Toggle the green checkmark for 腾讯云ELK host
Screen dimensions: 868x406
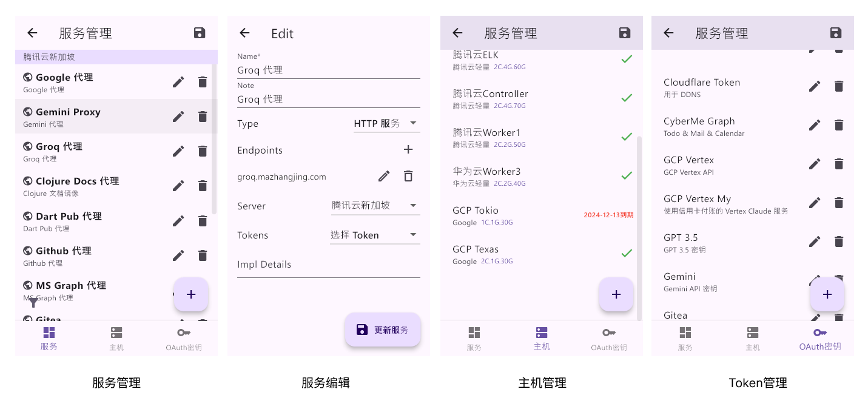(626, 58)
